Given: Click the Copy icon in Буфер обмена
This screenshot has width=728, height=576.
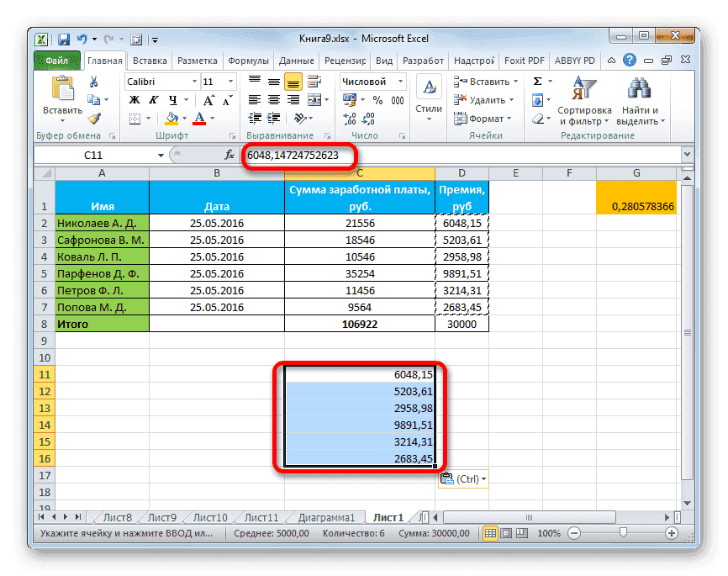Looking at the screenshot, I should tap(96, 98).
